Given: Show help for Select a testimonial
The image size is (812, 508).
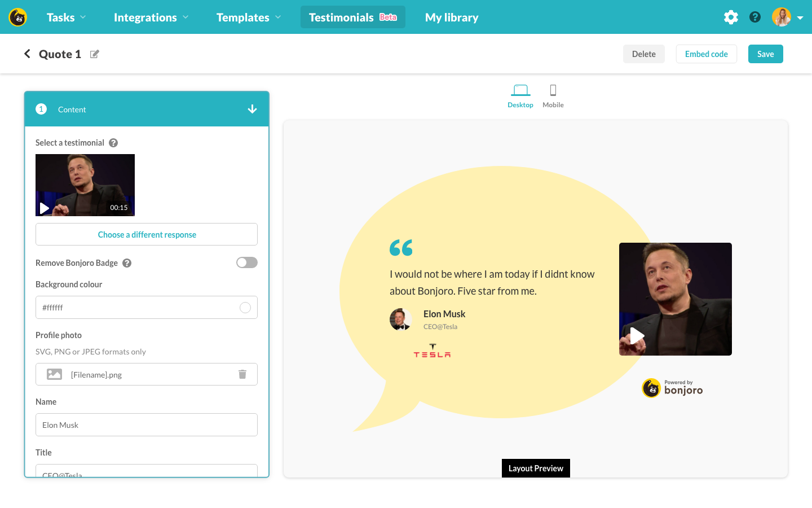Looking at the screenshot, I should point(113,143).
